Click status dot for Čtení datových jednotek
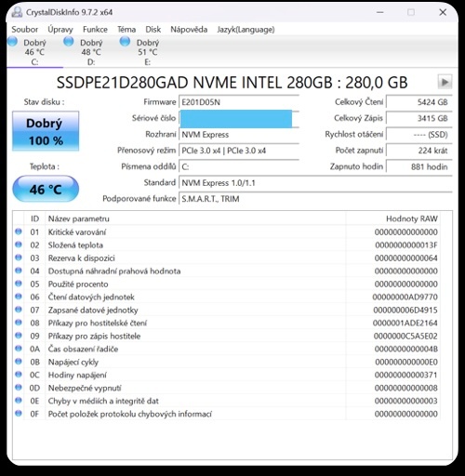The width and height of the screenshot is (465, 476). coord(19,297)
